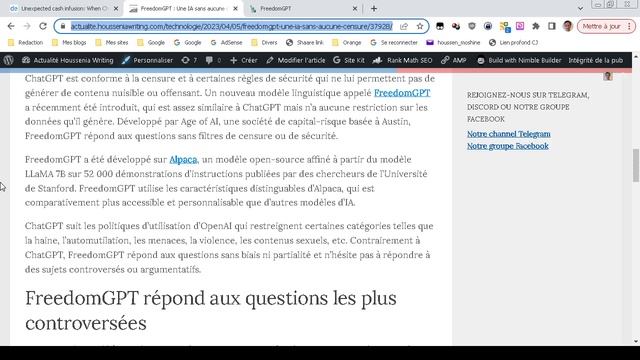
Task: Click Modifier l'article in admin bar
Action: pos(296,60)
